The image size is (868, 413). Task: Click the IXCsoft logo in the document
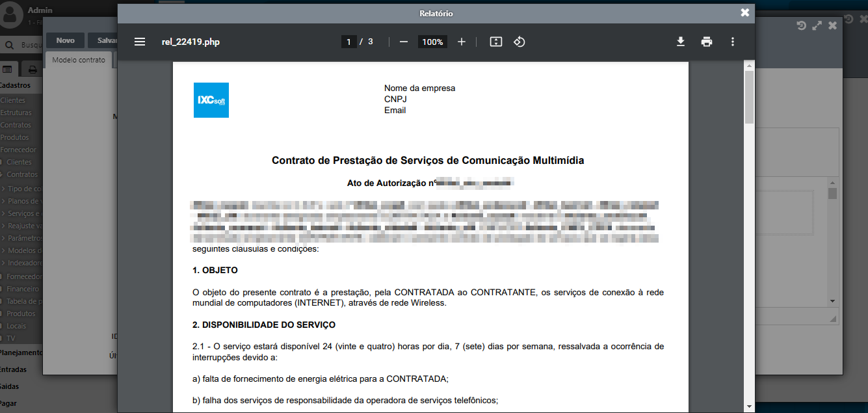coord(211,100)
